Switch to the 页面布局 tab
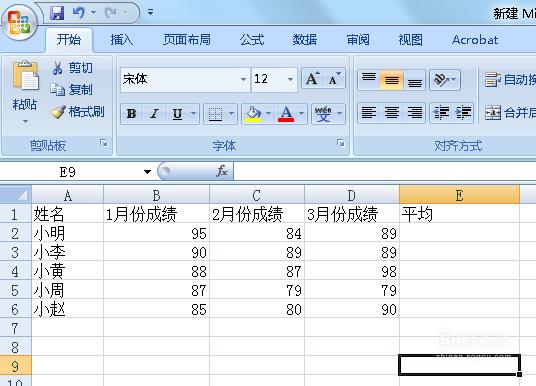This screenshot has height=386, width=536. (187, 40)
